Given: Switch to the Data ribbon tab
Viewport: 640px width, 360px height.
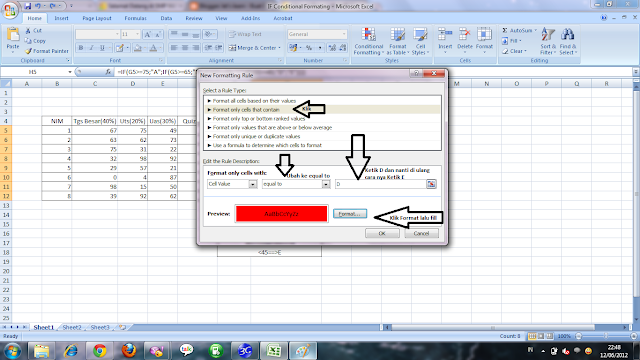Looking at the screenshot, I should click(x=166, y=18).
